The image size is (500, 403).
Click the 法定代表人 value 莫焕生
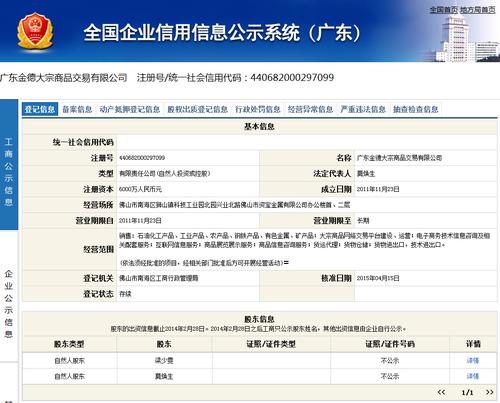366,174
